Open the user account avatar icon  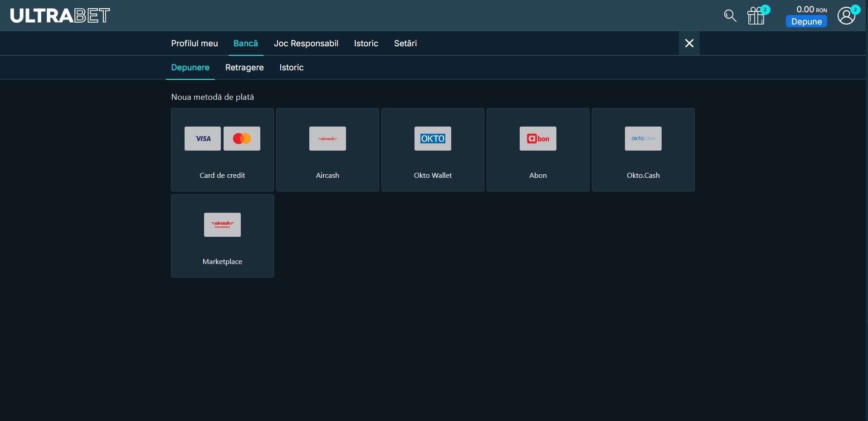[846, 16]
